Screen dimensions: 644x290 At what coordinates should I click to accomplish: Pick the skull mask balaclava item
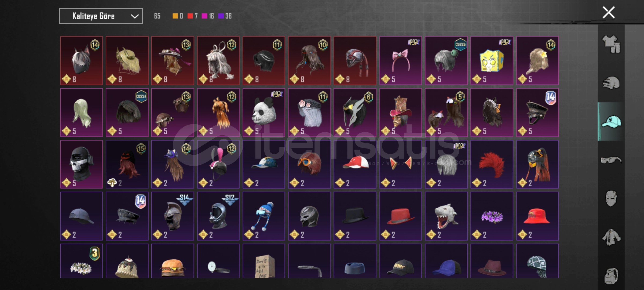[x=81, y=164]
